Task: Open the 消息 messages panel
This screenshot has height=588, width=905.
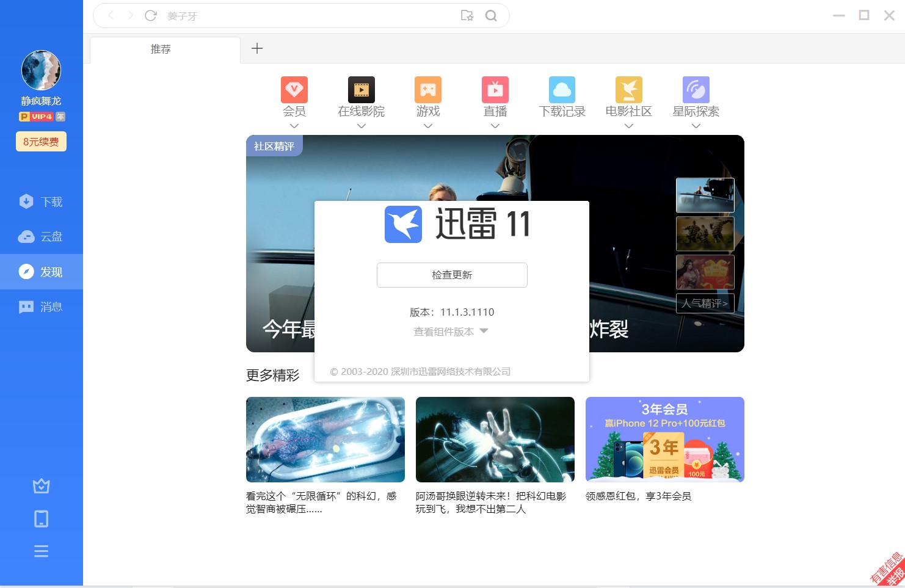Action: (x=41, y=307)
